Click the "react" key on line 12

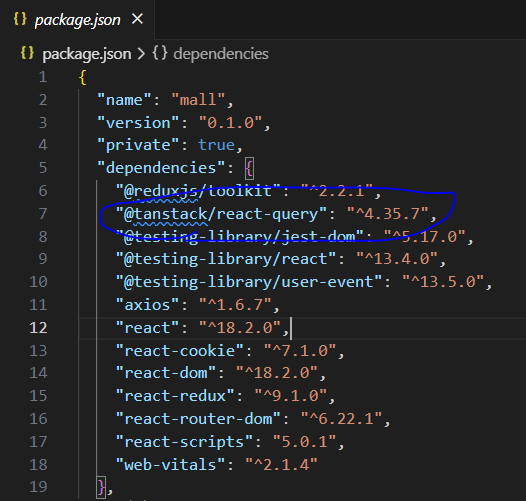coord(147,328)
